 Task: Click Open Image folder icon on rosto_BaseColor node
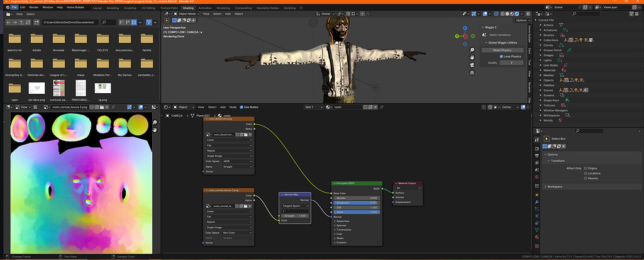pos(246,135)
